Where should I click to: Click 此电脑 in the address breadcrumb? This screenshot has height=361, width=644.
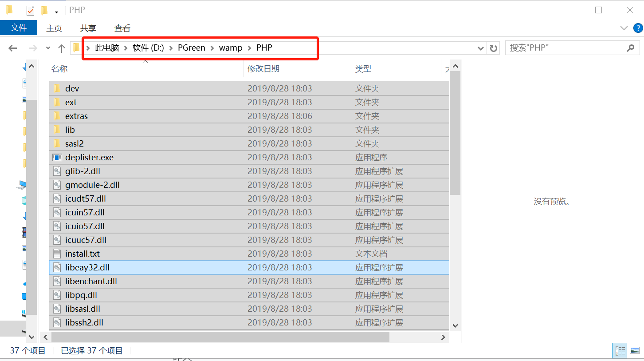click(x=107, y=48)
